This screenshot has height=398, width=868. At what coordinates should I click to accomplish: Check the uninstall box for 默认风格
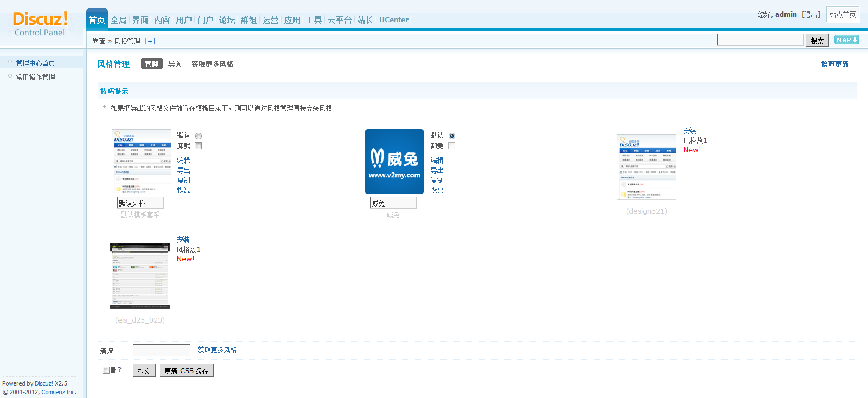point(199,146)
